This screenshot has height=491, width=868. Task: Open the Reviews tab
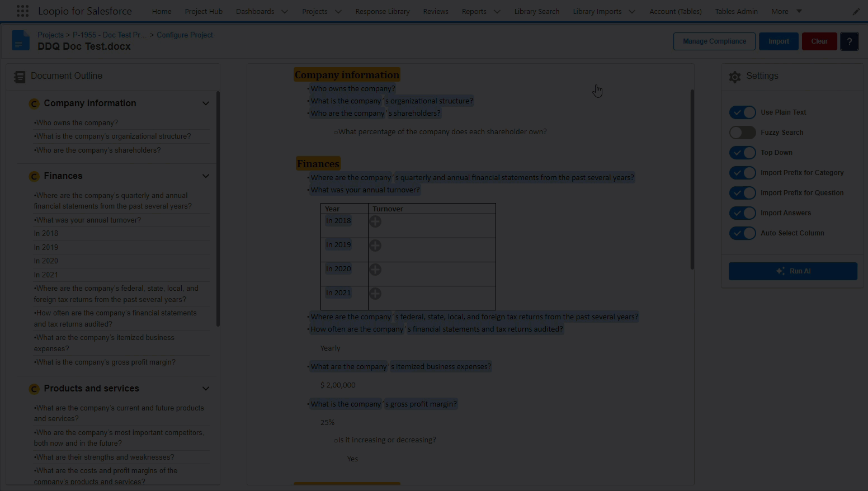[436, 11]
